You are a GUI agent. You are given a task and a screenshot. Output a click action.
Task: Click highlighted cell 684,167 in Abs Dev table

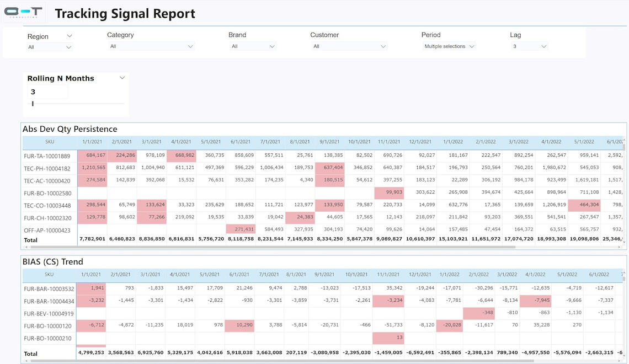coord(92,156)
